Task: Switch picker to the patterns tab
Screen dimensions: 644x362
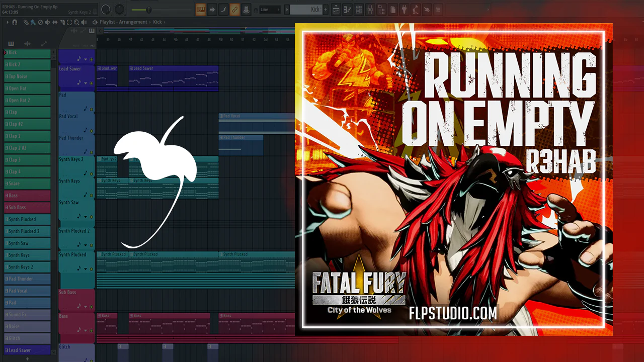Action: (11, 44)
